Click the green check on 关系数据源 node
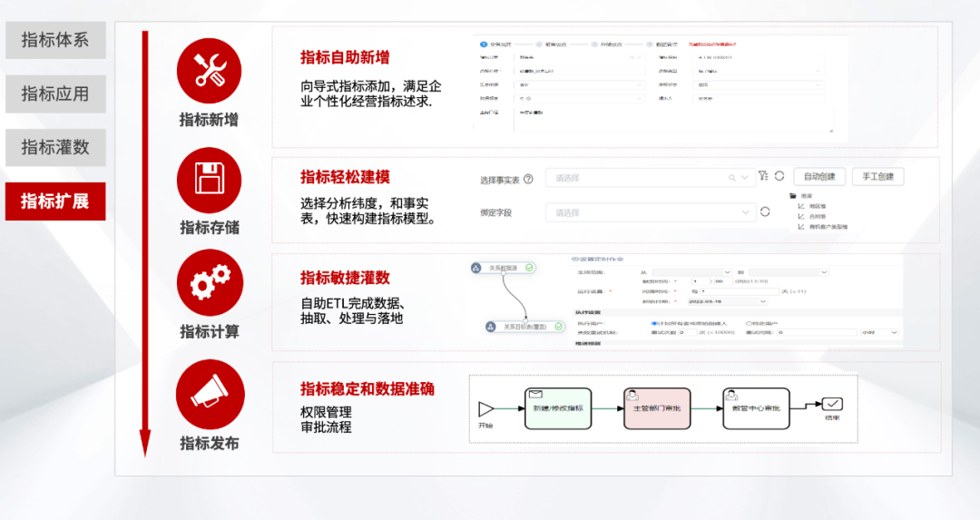 click(529, 268)
